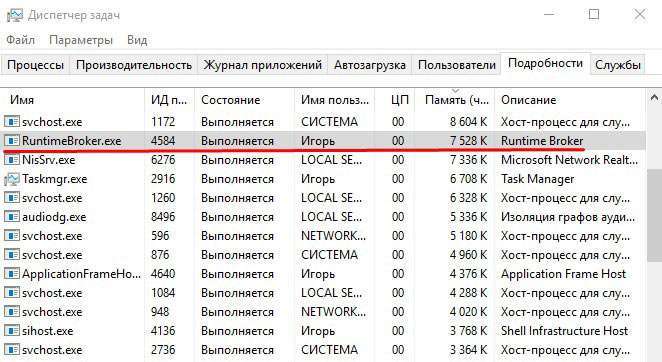Viewport: 662px width, 362px height.
Task: Click memory value 5 336 K
Action: [x=468, y=217]
